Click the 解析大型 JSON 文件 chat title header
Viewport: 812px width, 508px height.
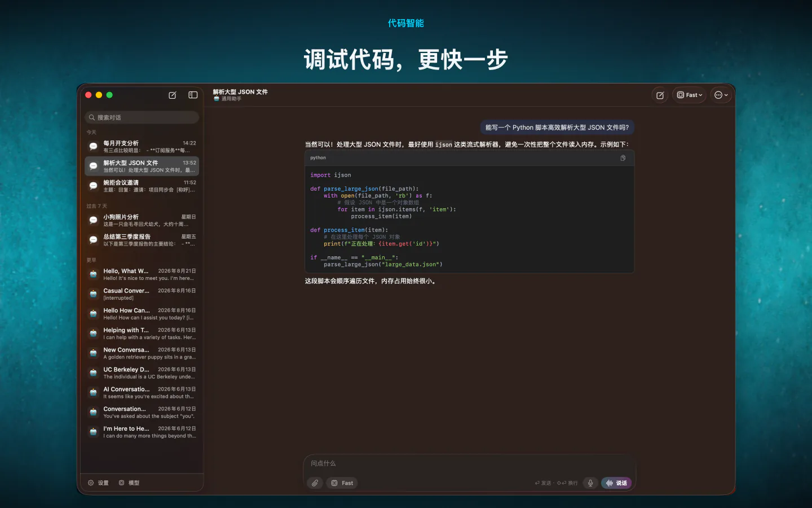(240, 92)
